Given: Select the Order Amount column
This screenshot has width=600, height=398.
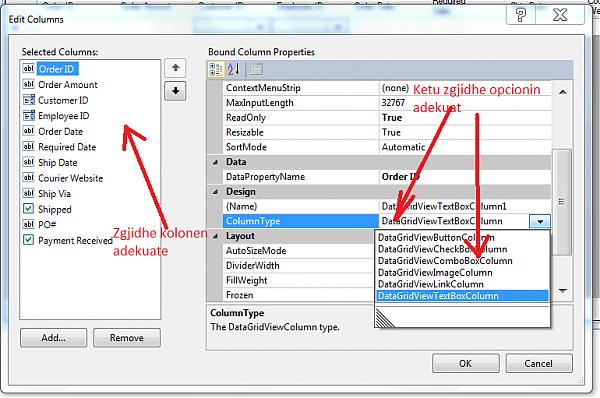Looking at the screenshot, I should [x=68, y=85].
